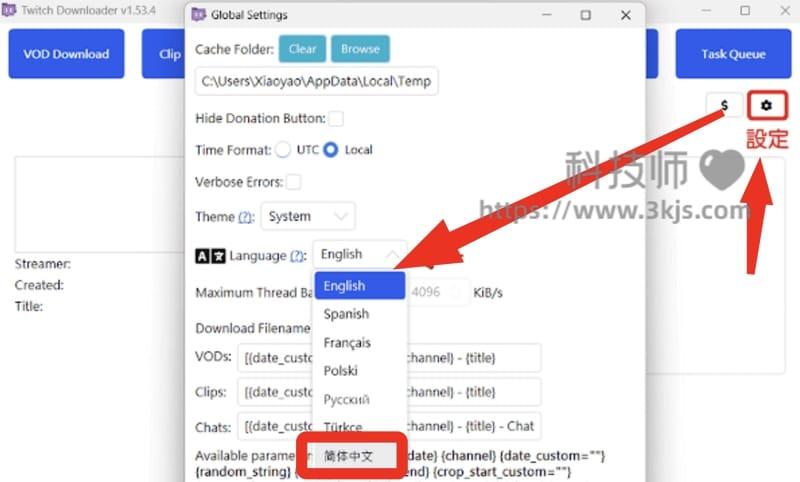
Task: Open settings via the gear icon
Action: click(x=766, y=106)
